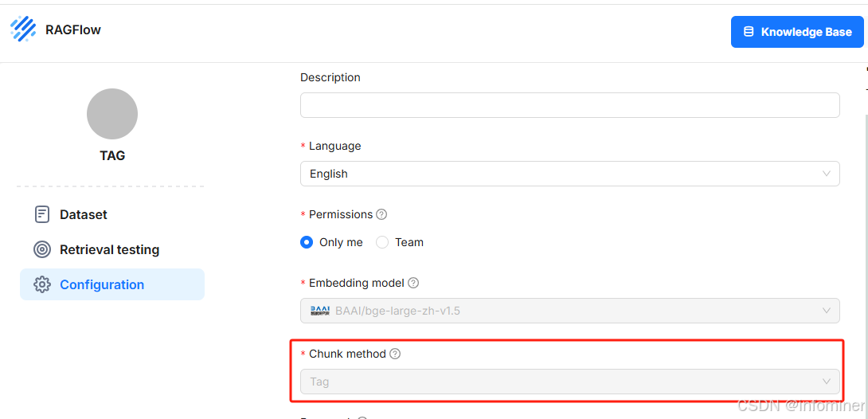Click the Embedding model help icon
The height and width of the screenshot is (419, 868).
(x=413, y=283)
